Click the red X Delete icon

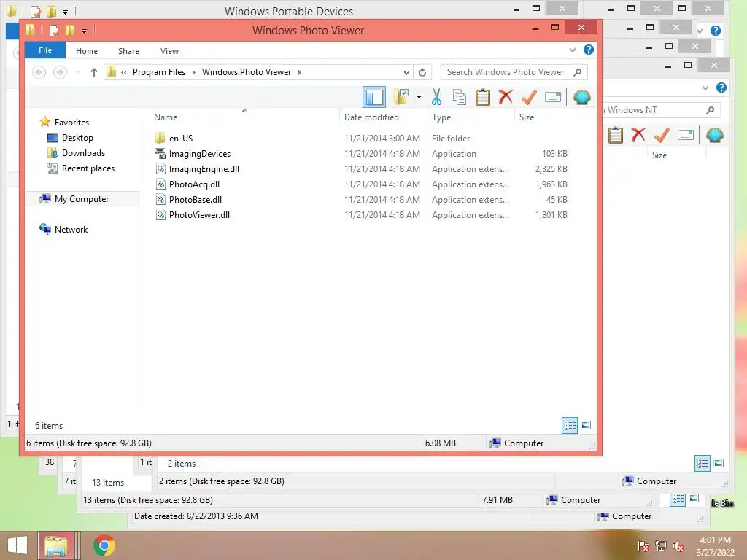(506, 97)
